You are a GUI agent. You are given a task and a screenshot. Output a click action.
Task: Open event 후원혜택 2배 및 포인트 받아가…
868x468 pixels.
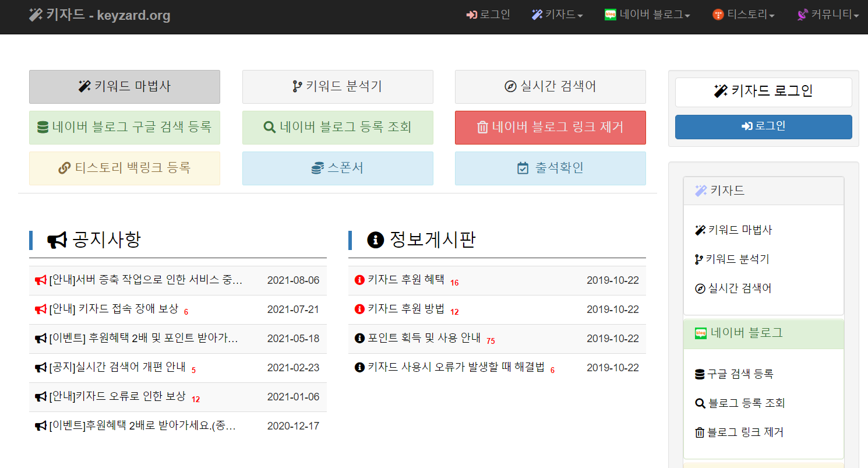(x=143, y=339)
